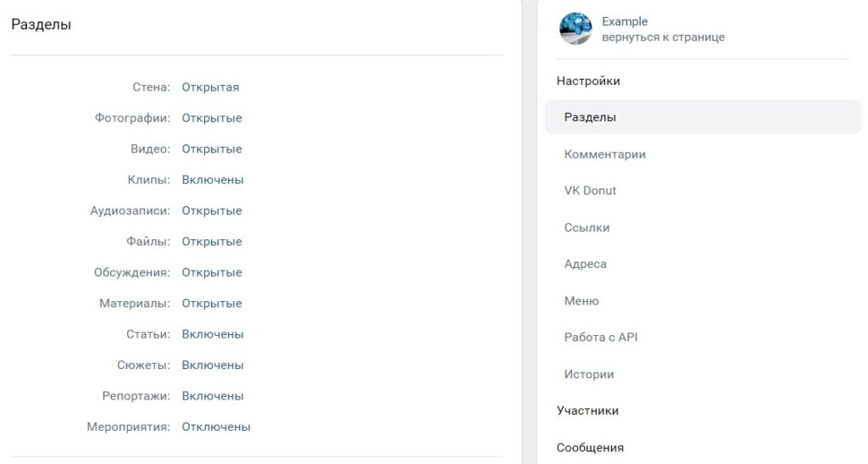
Task: Change the Обсуждения Открытые setting
Action: (x=211, y=272)
